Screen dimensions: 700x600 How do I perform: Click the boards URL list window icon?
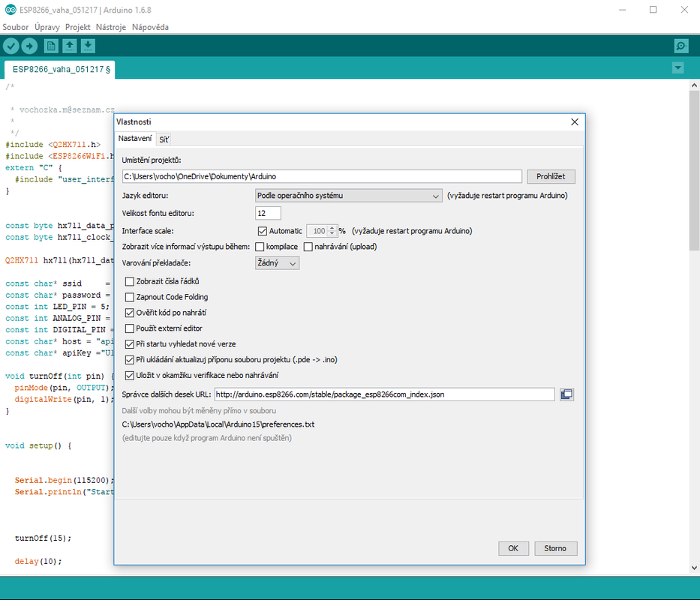566,394
